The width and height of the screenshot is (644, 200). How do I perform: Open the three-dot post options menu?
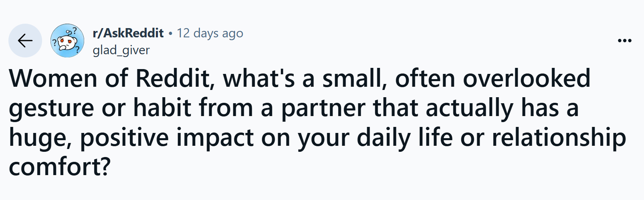(624, 41)
